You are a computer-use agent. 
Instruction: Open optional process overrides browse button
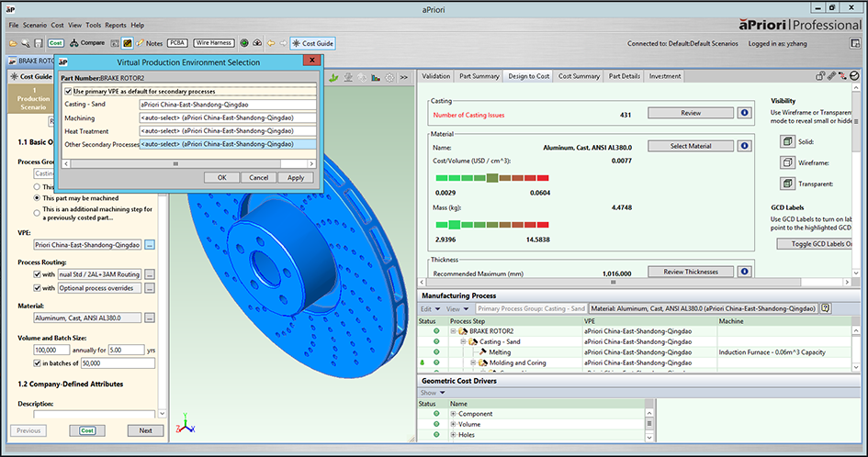click(150, 288)
